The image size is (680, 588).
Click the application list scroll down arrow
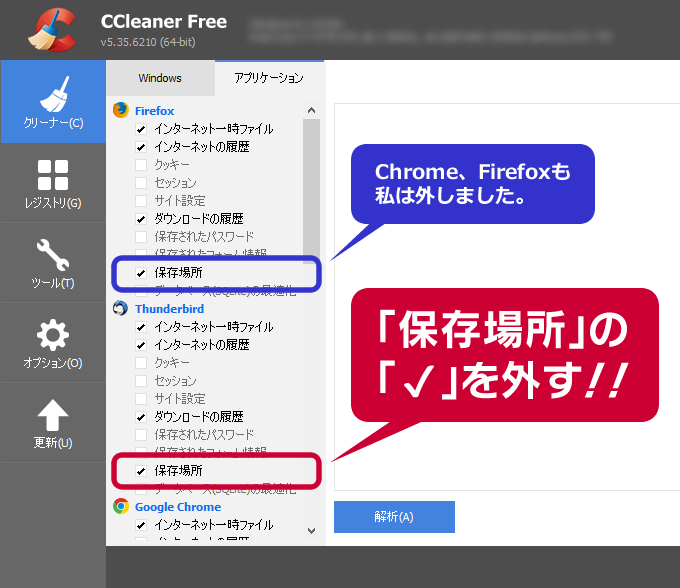pyautogui.click(x=311, y=531)
